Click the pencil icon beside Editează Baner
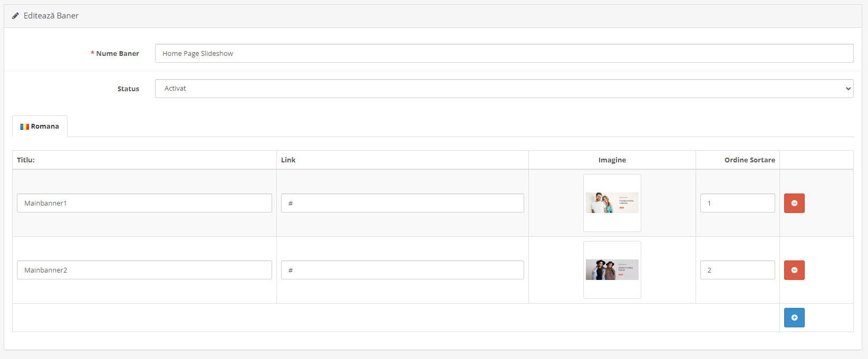The width and height of the screenshot is (868, 359). pyautogui.click(x=15, y=16)
